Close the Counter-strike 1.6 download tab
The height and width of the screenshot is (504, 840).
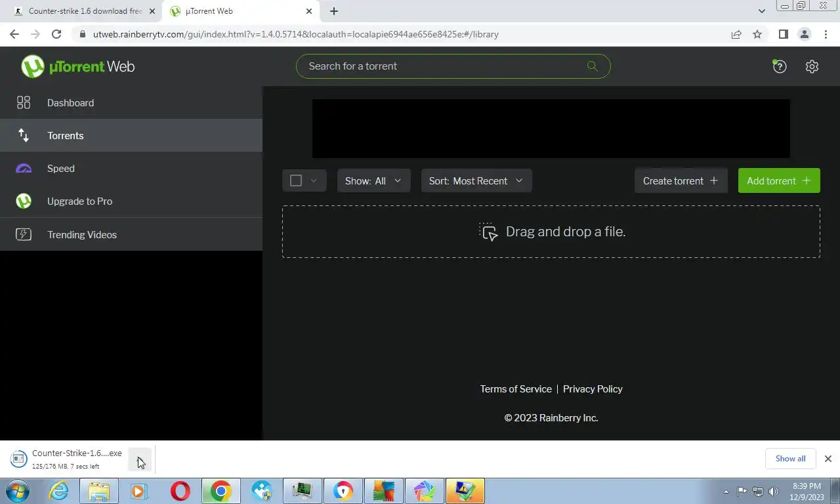tap(152, 11)
